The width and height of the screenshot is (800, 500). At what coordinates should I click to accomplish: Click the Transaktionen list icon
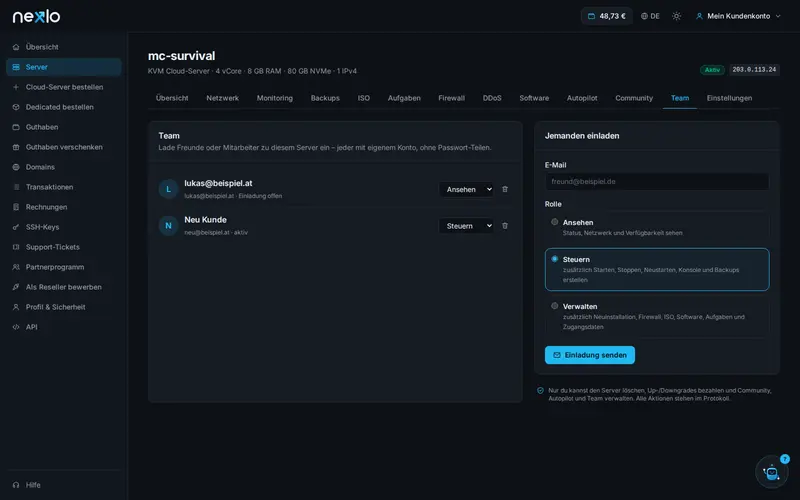tap(16, 187)
